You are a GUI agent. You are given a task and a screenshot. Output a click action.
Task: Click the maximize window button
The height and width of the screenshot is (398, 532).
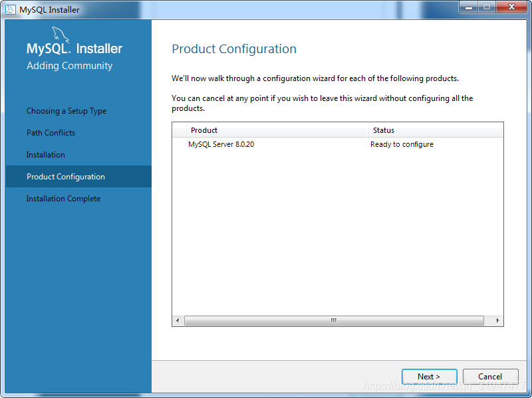click(487, 7)
